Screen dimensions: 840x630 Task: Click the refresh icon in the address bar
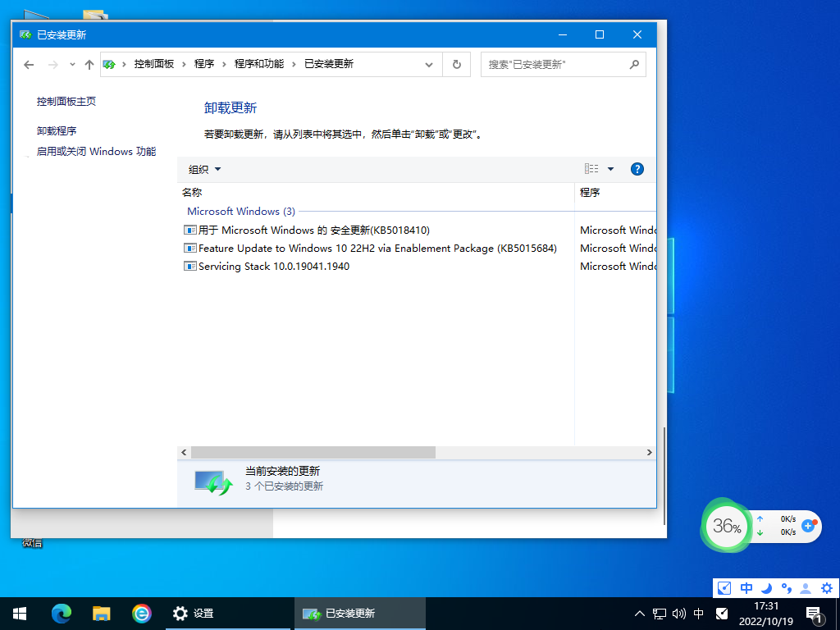point(456,64)
